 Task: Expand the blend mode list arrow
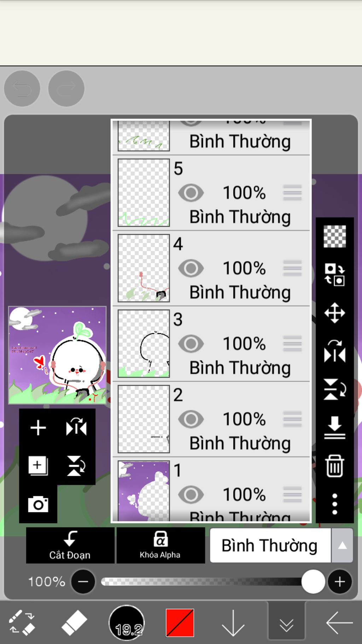pyautogui.click(x=342, y=545)
